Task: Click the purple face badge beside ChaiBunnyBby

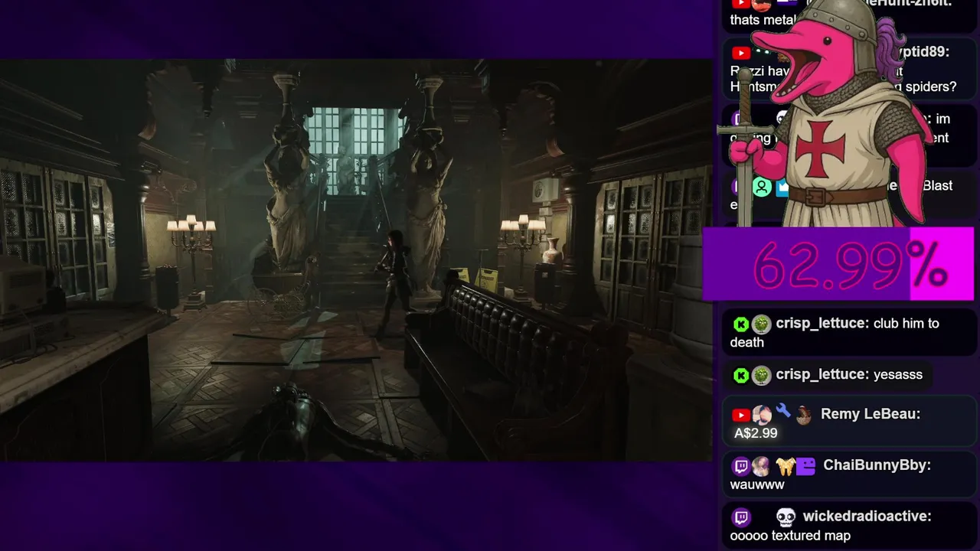Action: (805, 466)
